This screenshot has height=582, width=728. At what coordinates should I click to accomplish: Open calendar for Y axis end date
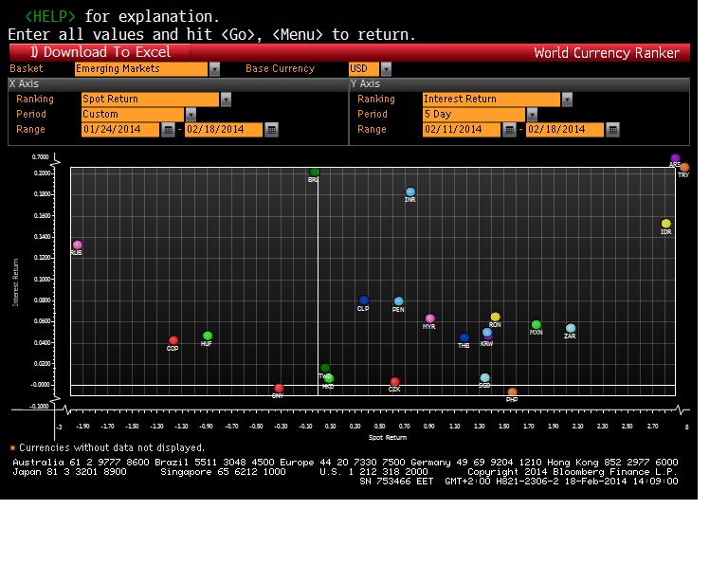(613, 130)
